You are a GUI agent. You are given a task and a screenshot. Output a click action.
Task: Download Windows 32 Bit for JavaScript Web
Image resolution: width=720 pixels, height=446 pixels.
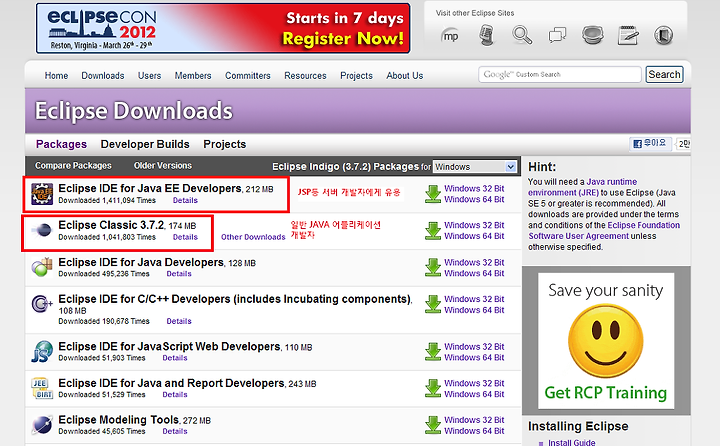coord(474,347)
